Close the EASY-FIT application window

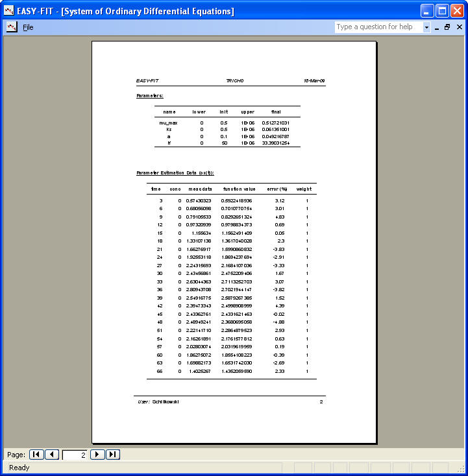coord(457,11)
